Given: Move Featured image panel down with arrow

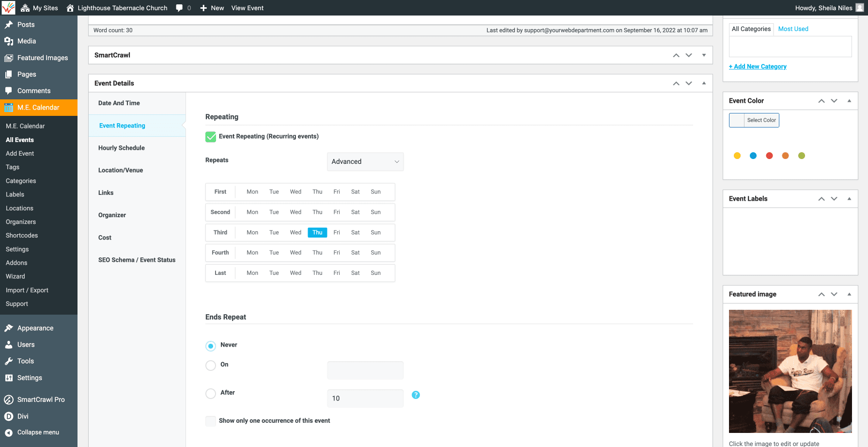Looking at the screenshot, I should [834, 294].
